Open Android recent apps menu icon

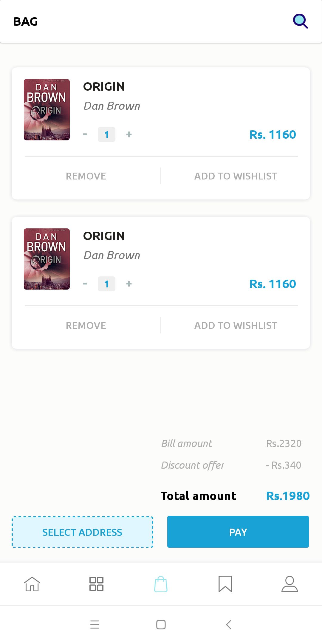(95, 624)
